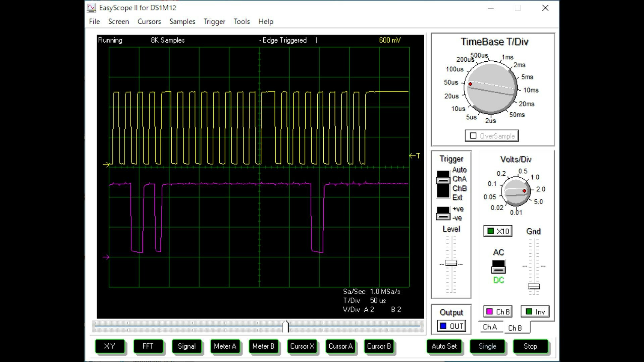
Task: Click the yellow trigger level T marker
Action: click(x=415, y=156)
